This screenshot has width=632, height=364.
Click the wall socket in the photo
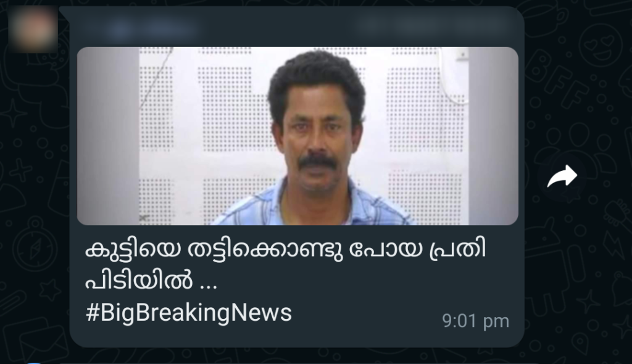(462, 54)
